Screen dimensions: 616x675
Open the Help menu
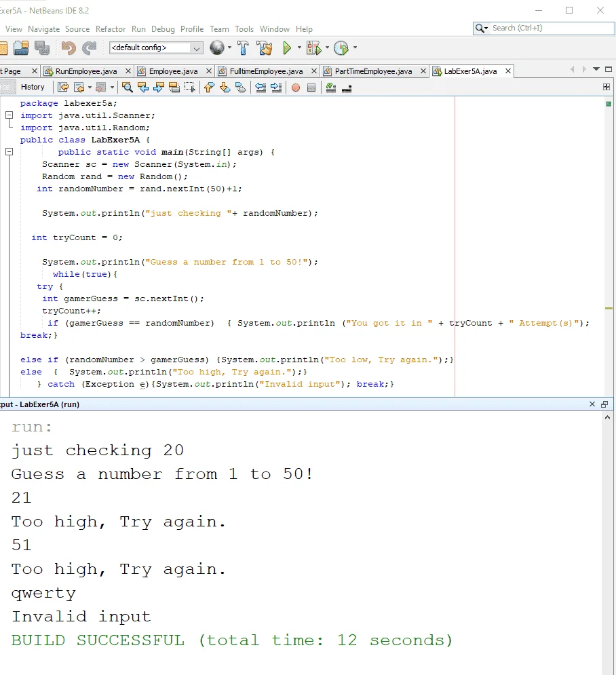click(304, 29)
